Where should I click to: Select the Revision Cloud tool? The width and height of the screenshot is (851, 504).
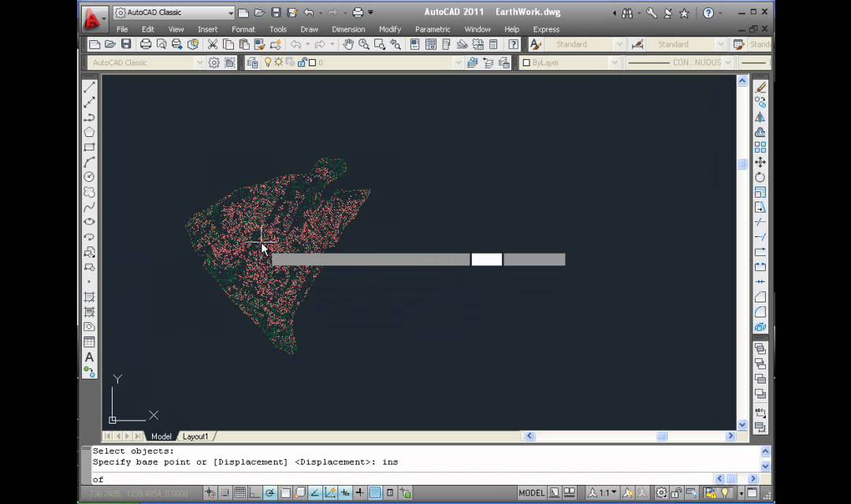tap(90, 192)
